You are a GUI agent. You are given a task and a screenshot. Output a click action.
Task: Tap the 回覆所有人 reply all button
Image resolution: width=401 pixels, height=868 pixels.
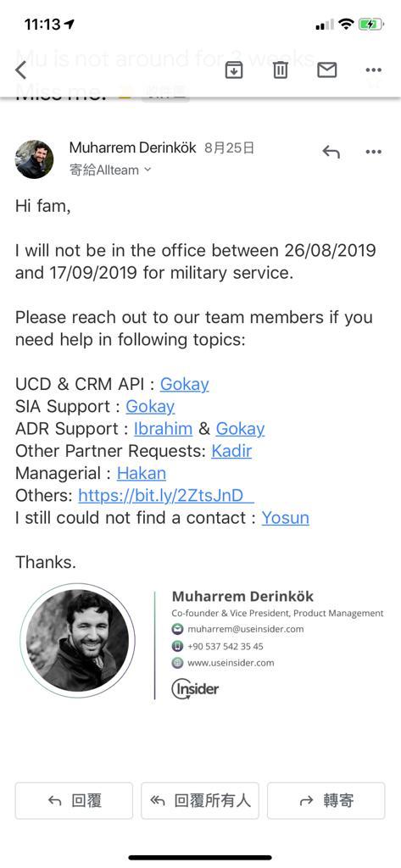pyautogui.click(x=200, y=800)
